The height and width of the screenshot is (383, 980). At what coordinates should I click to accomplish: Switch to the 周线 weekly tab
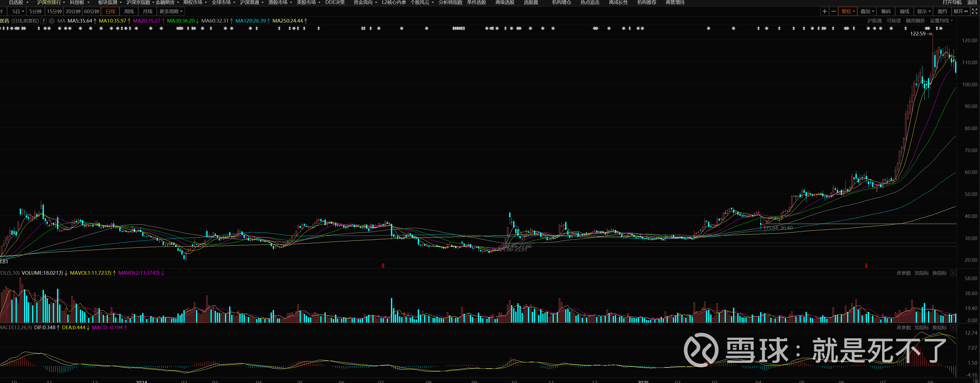coord(129,11)
